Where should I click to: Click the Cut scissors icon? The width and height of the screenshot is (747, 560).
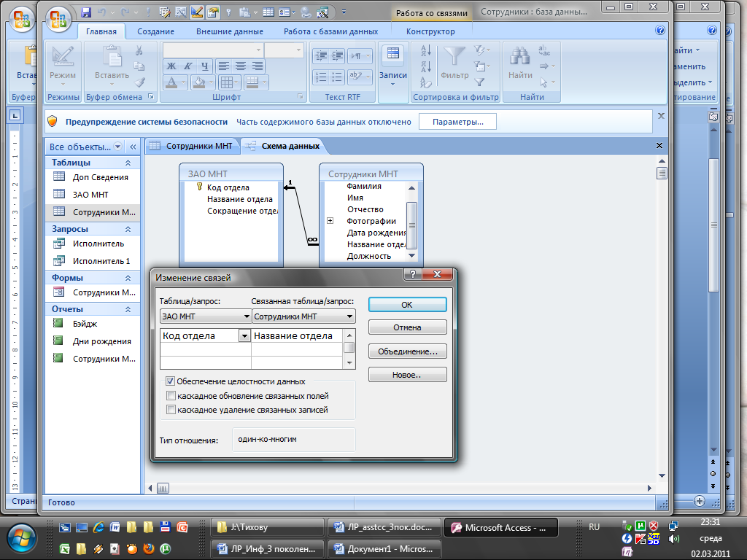coord(139,50)
